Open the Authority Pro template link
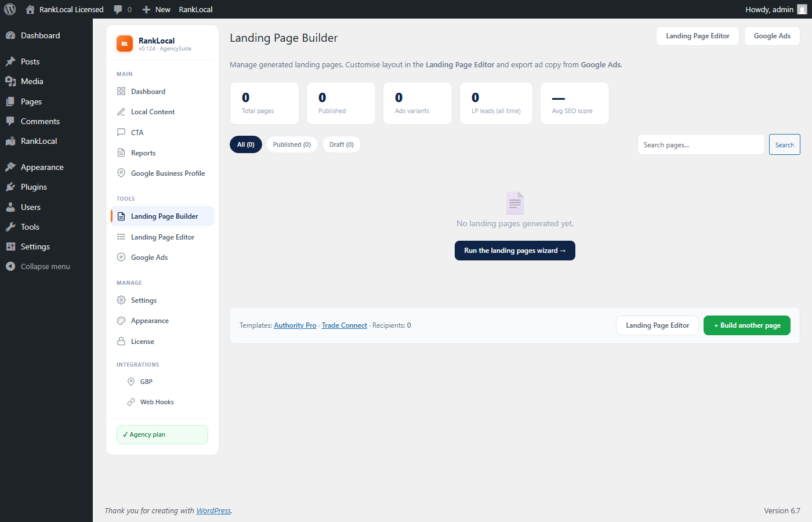812x522 pixels. [x=295, y=325]
